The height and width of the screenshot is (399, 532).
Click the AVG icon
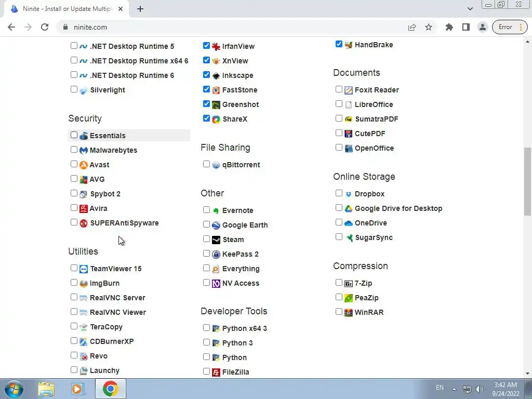click(84, 179)
